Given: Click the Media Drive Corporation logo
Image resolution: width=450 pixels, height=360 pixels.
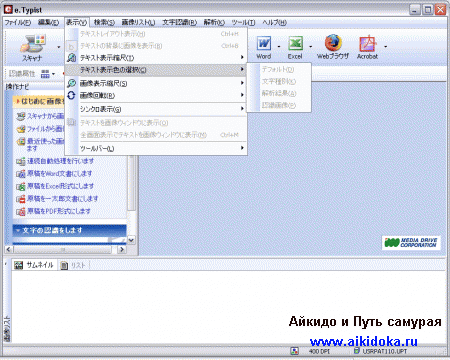Looking at the screenshot, I should coord(411,243).
